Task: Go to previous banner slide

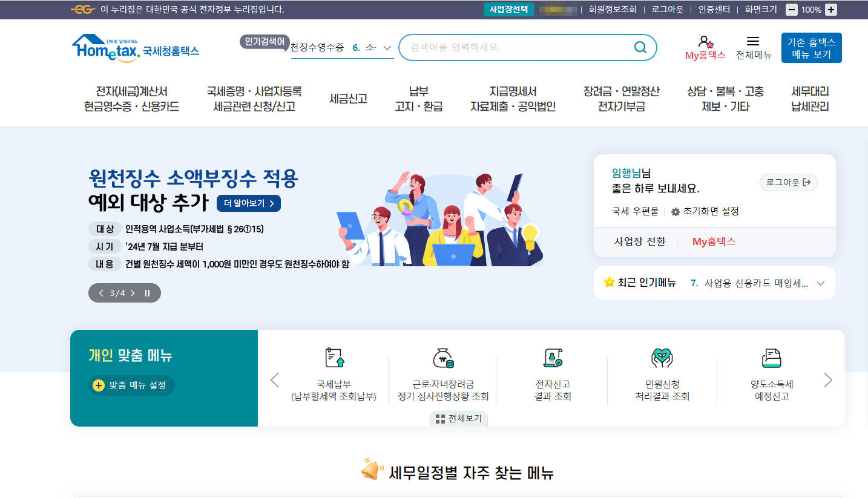Action: tap(102, 293)
